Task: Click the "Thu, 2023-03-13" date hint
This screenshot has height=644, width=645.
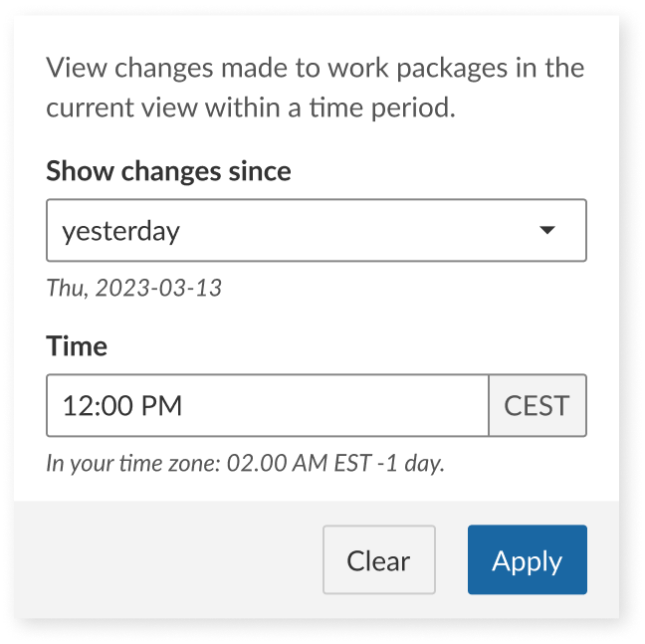Action: click(133, 289)
